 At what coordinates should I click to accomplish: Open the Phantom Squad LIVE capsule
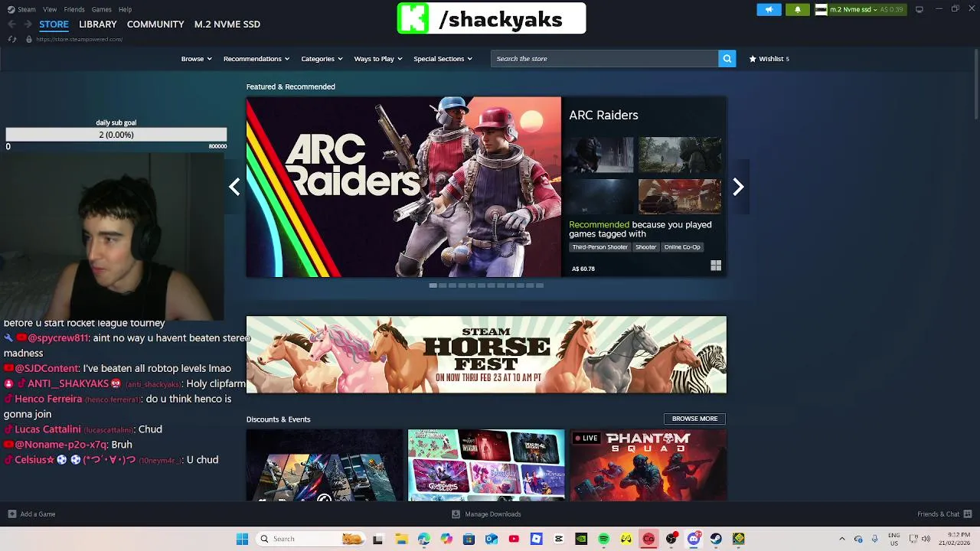pos(648,465)
